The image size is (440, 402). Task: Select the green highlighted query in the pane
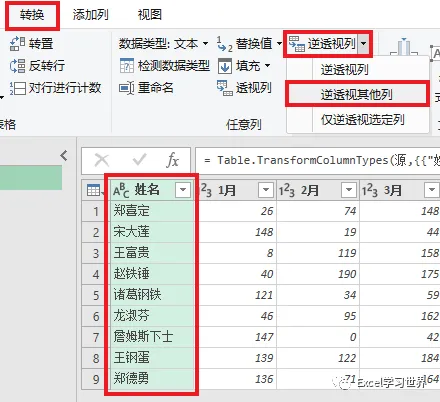(31, 178)
